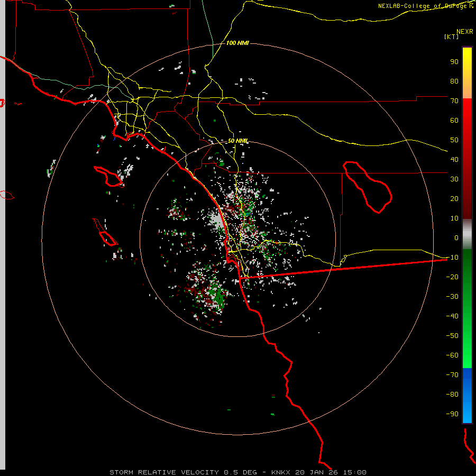Screen dimensions: 476x476
Task: Click the 40 value on the velocity scale
Action: (x=454, y=160)
